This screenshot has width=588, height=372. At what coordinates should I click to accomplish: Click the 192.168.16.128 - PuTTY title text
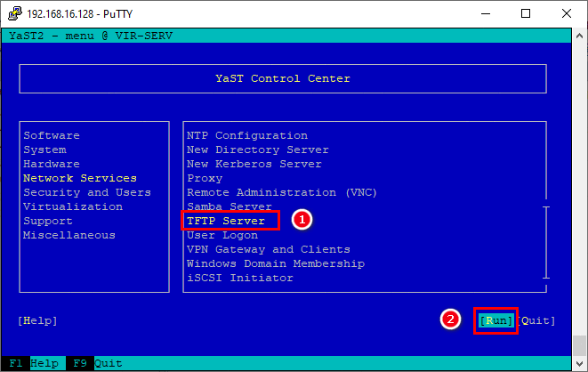coord(79,14)
